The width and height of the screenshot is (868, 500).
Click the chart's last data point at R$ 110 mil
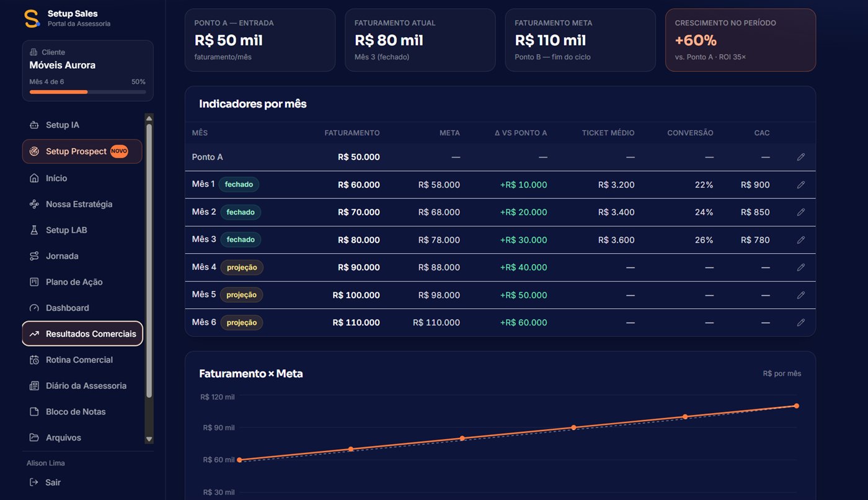coord(796,406)
